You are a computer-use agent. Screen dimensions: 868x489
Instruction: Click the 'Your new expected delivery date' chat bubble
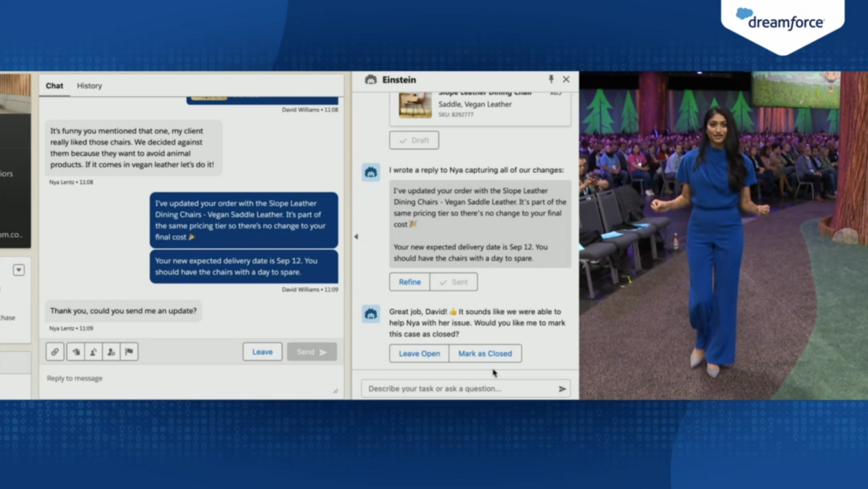coord(244,266)
